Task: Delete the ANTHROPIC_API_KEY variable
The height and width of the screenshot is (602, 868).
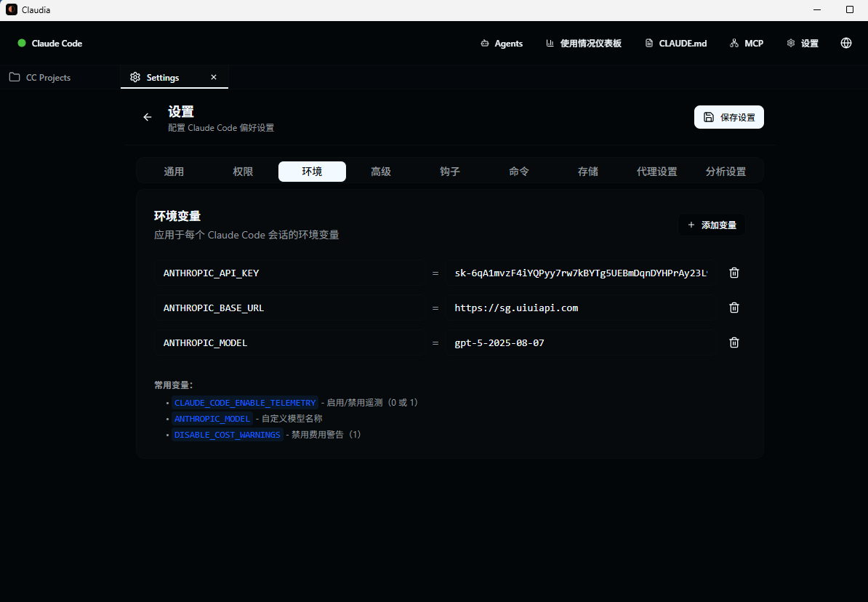Action: (x=734, y=273)
